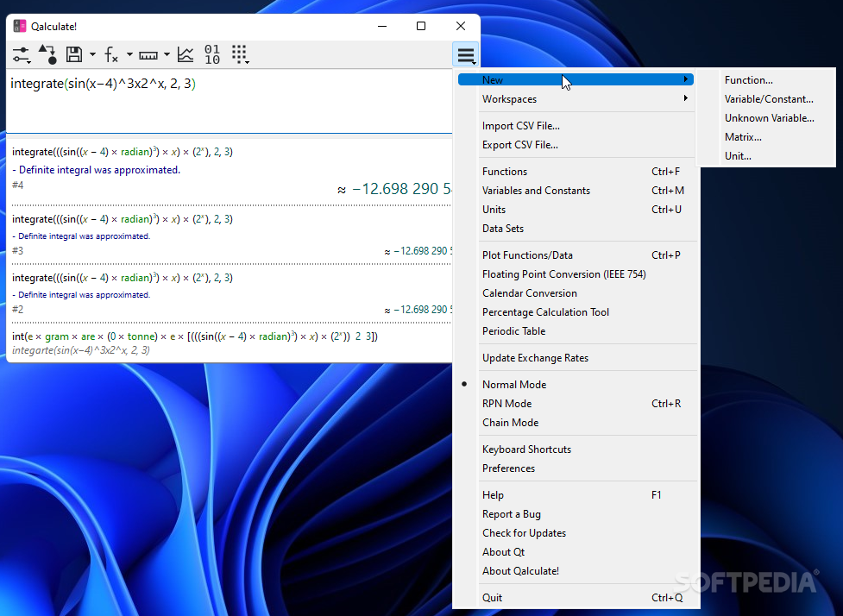Switch to RPN Mode

click(576, 404)
